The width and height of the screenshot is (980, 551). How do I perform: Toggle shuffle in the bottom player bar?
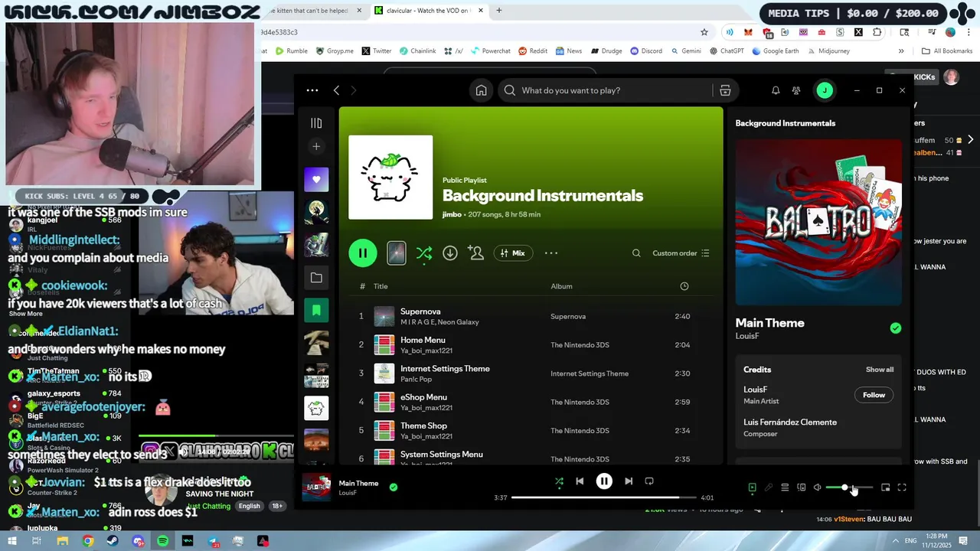point(559,481)
